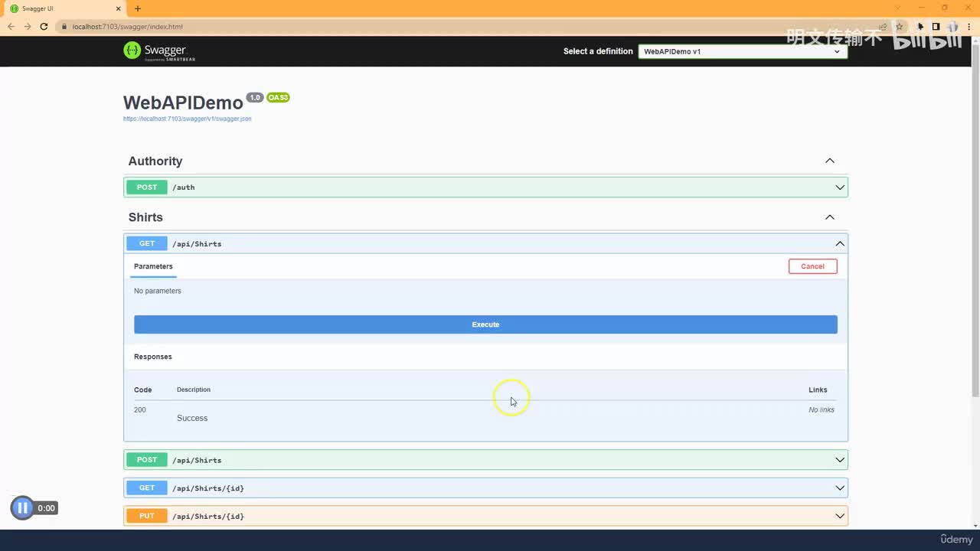Cancel the try-it-out mode
The width and height of the screenshot is (980, 551).
tap(812, 266)
